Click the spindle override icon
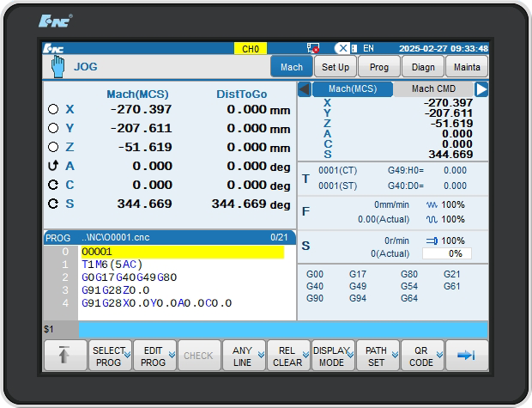 tap(431, 241)
